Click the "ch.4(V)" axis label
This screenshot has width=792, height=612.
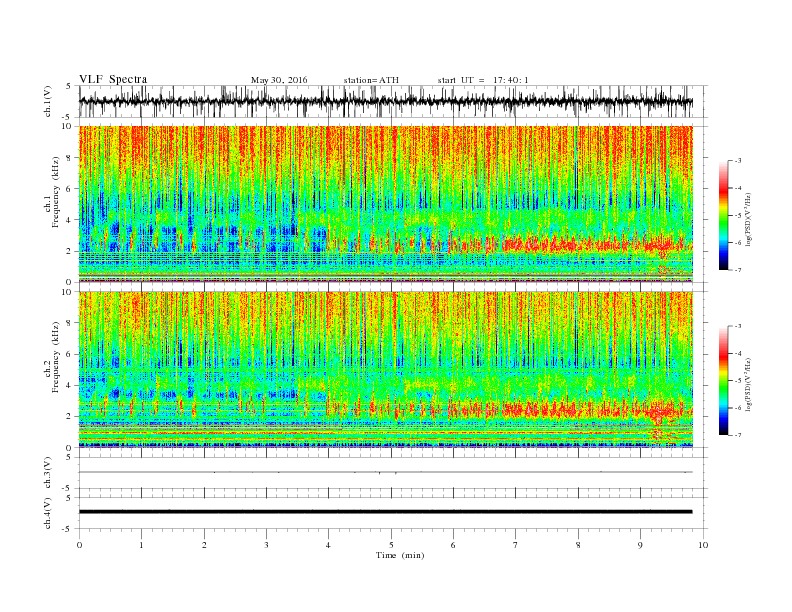pos(48,513)
